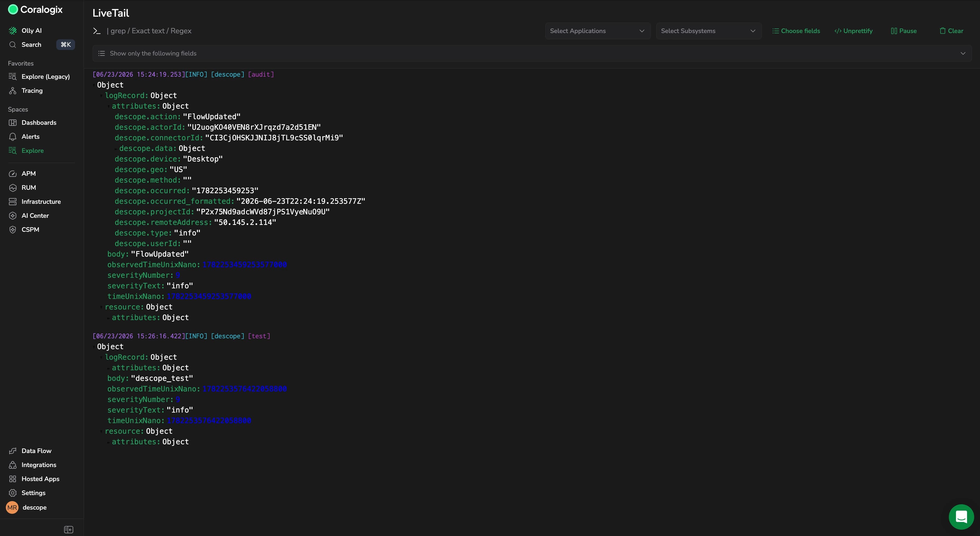Click the Coralogix logo
Image resolution: width=980 pixels, height=536 pixels.
pos(35,10)
